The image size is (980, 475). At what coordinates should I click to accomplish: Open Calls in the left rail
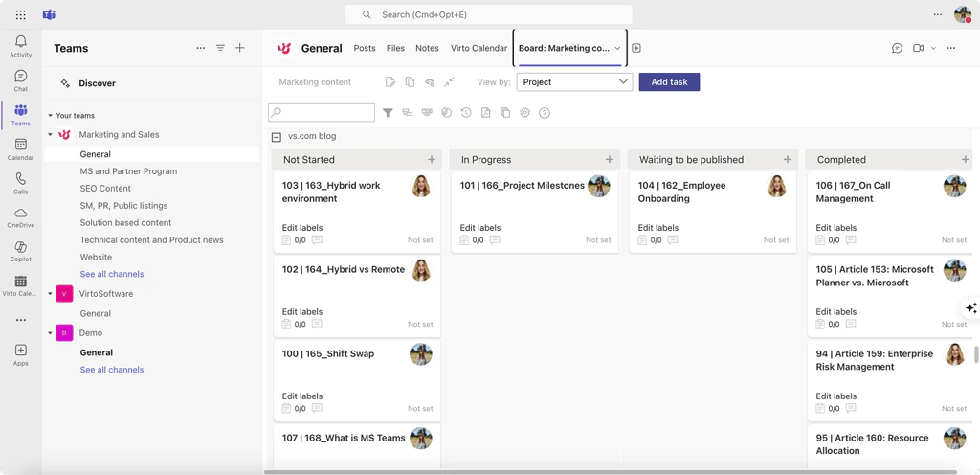[21, 183]
